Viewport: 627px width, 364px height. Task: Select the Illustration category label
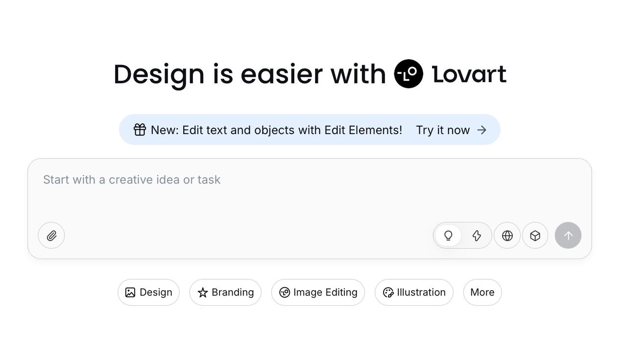click(x=421, y=293)
